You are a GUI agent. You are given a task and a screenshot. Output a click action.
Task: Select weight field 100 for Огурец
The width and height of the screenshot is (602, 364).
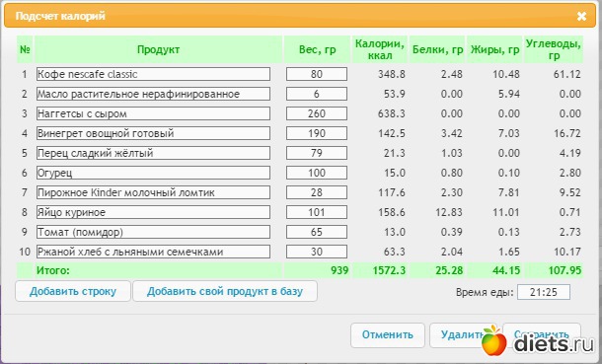click(317, 173)
